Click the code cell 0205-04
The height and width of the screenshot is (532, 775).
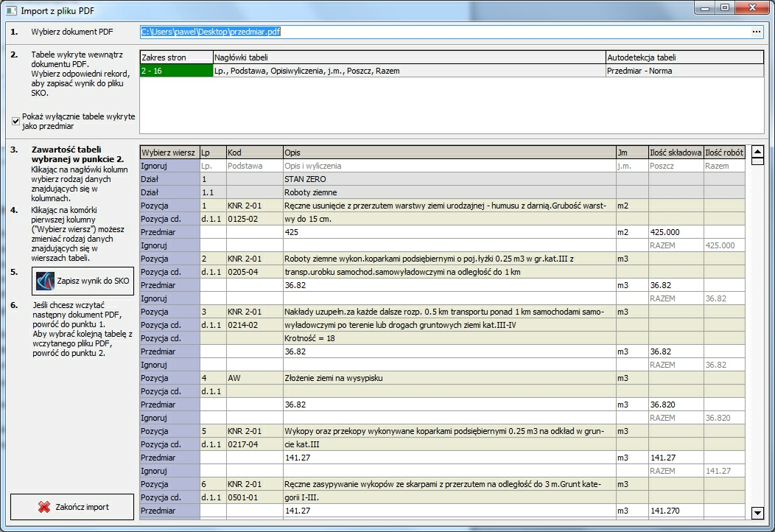tap(255, 272)
